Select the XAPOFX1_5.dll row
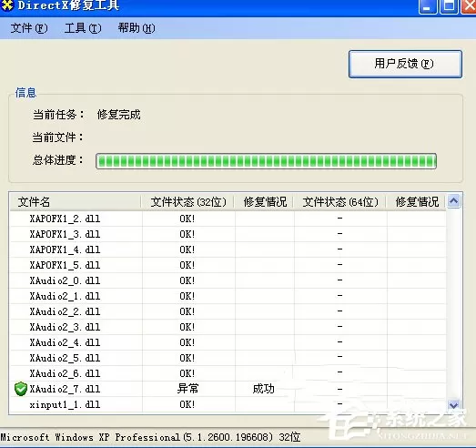Viewport: 476px width, 448px height. (x=228, y=265)
